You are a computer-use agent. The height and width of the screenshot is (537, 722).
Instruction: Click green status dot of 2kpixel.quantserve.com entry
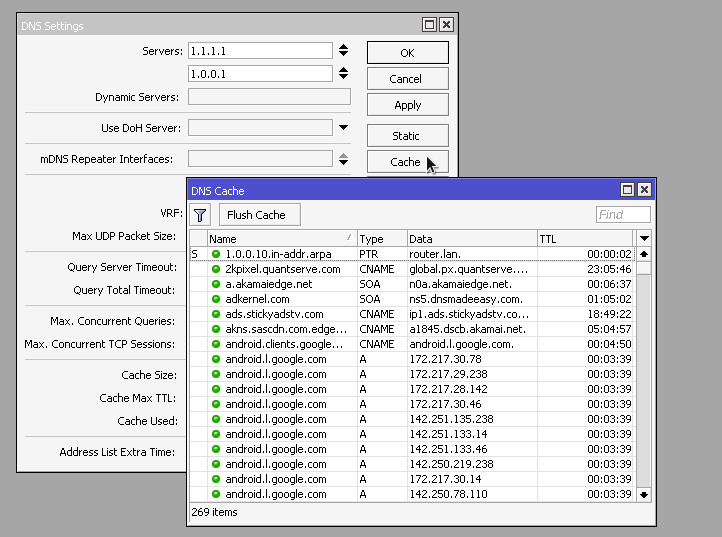(x=215, y=269)
